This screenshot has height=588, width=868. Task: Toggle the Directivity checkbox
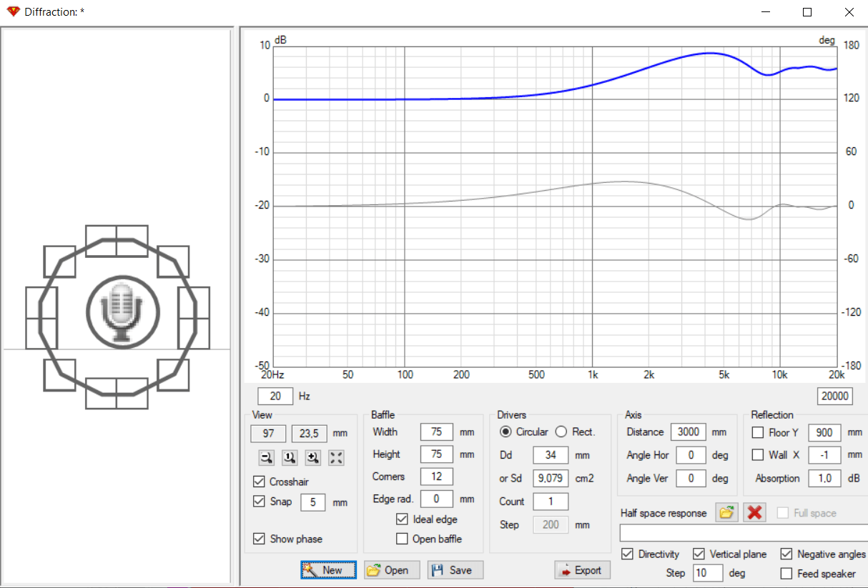[x=627, y=554]
